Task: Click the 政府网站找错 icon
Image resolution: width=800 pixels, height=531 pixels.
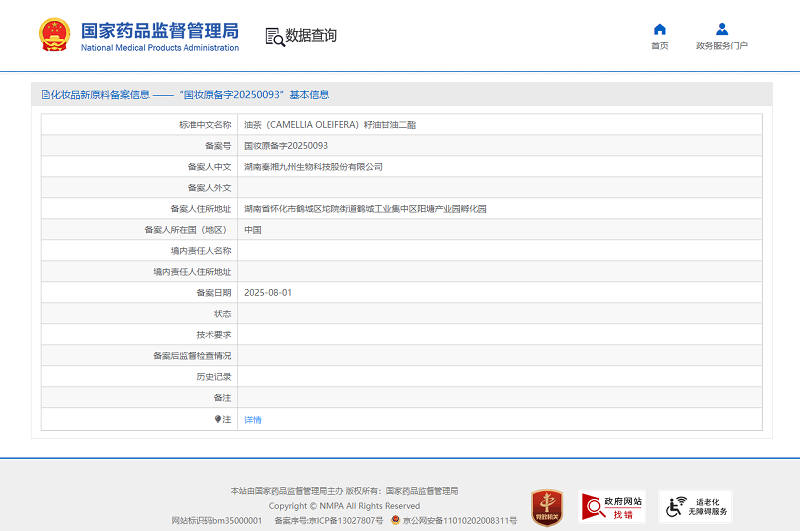Action: pyautogui.click(x=612, y=506)
